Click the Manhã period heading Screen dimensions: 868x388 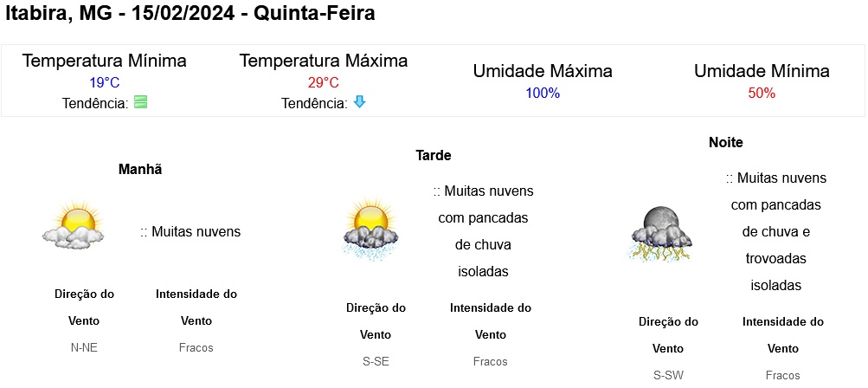tap(140, 170)
